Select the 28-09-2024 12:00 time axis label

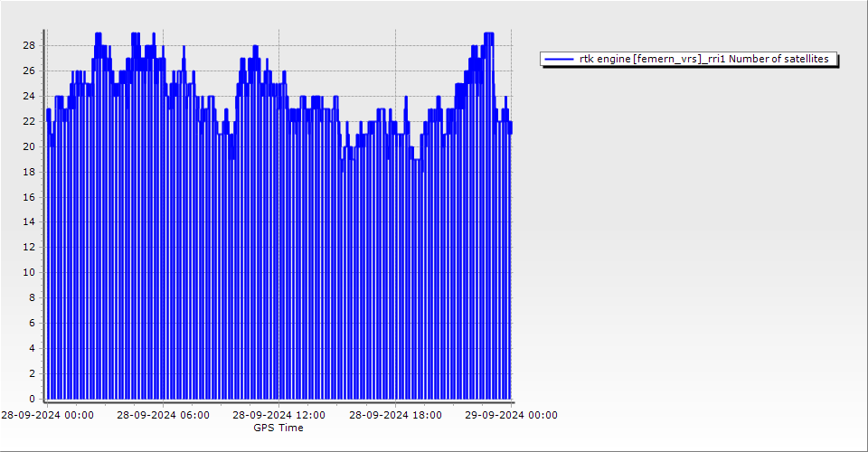click(279, 415)
